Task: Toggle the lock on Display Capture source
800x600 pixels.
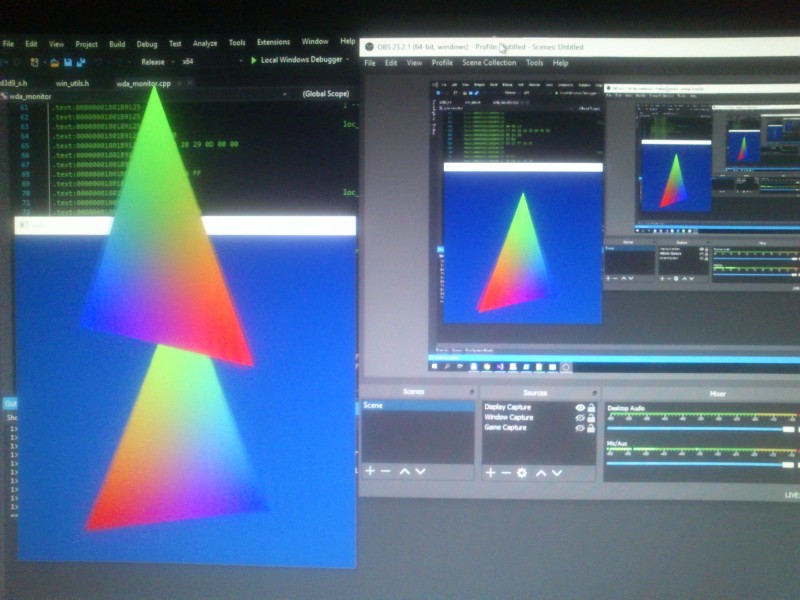Action: click(591, 408)
